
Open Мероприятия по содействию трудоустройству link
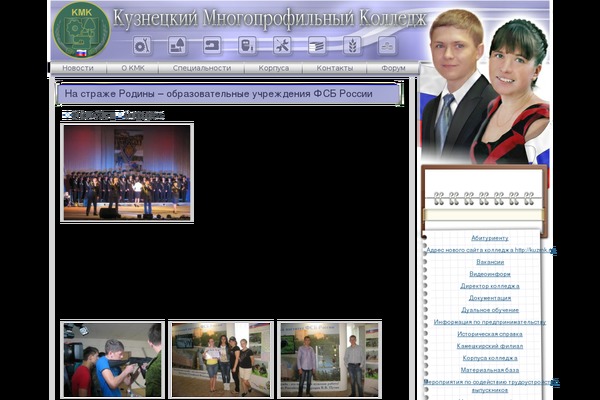491,386
